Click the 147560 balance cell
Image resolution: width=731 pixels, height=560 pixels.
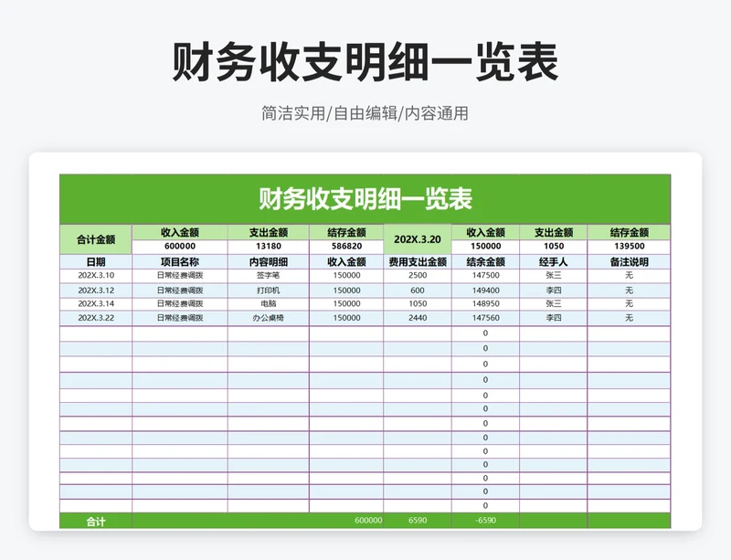pos(485,318)
